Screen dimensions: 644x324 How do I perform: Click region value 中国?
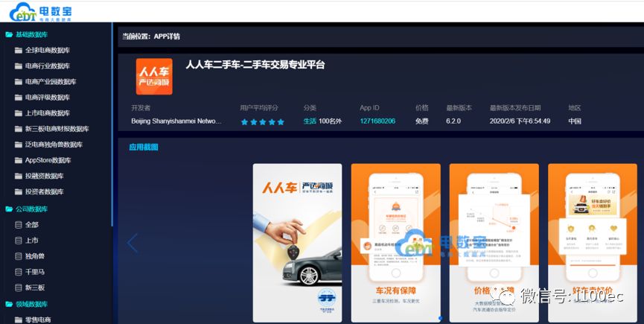click(575, 121)
